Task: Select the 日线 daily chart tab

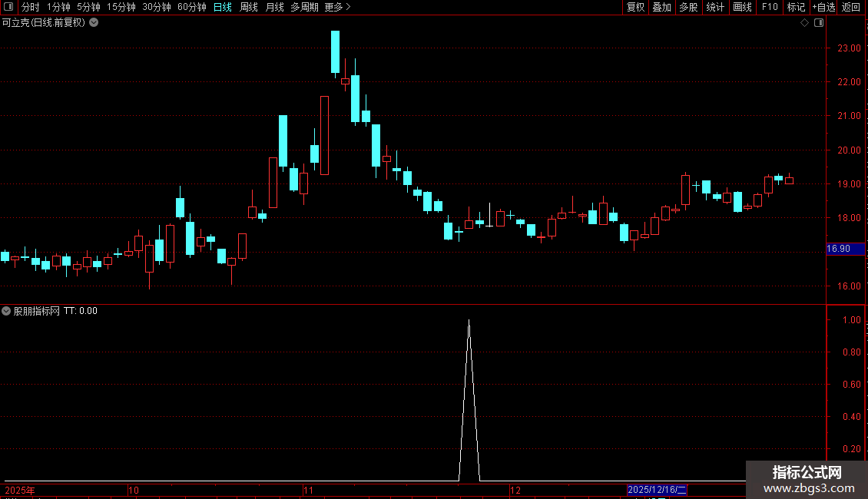Action: 223,7
